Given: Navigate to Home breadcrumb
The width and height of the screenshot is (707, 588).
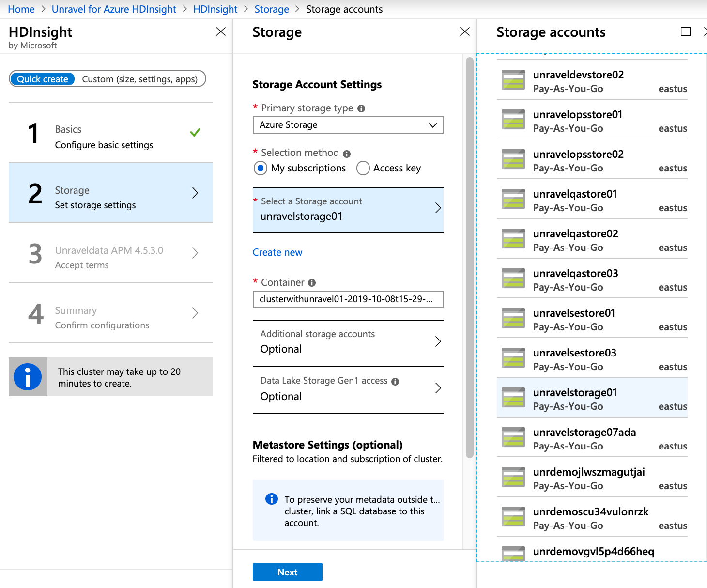Looking at the screenshot, I should coord(21,9).
